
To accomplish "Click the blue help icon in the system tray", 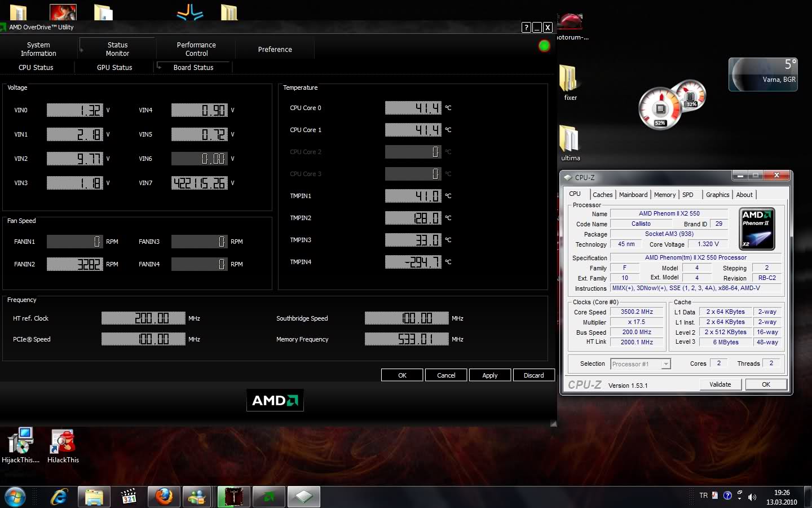I will (x=727, y=496).
